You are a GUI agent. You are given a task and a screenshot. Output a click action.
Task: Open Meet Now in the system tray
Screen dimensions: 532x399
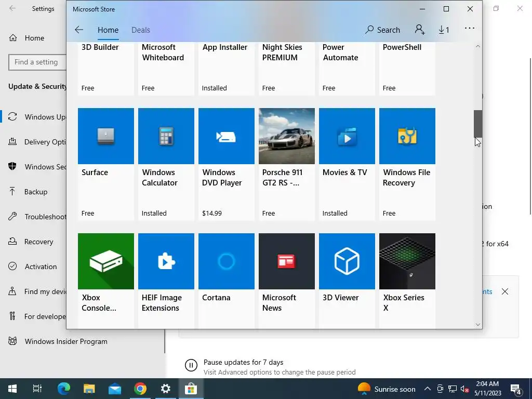pos(440,389)
